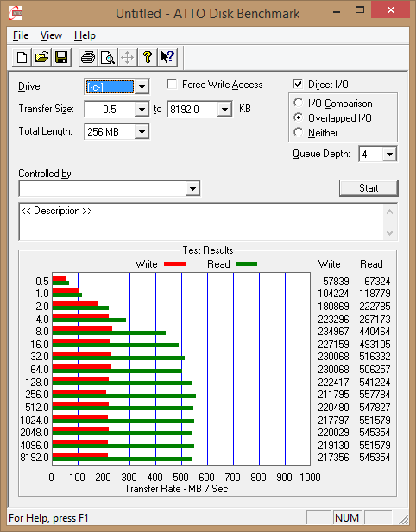Open the Help menu

85,35
